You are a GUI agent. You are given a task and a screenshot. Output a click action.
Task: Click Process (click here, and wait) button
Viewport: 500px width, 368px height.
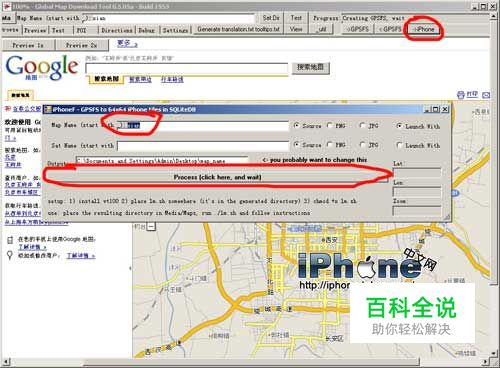tap(217, 177)
